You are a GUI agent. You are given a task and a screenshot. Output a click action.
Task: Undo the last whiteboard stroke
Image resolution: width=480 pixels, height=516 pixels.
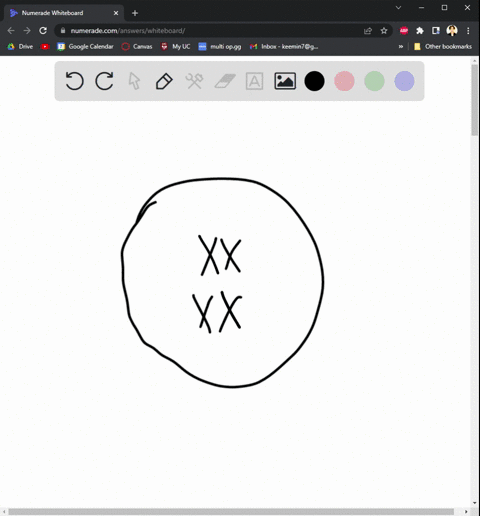[74, 81]
